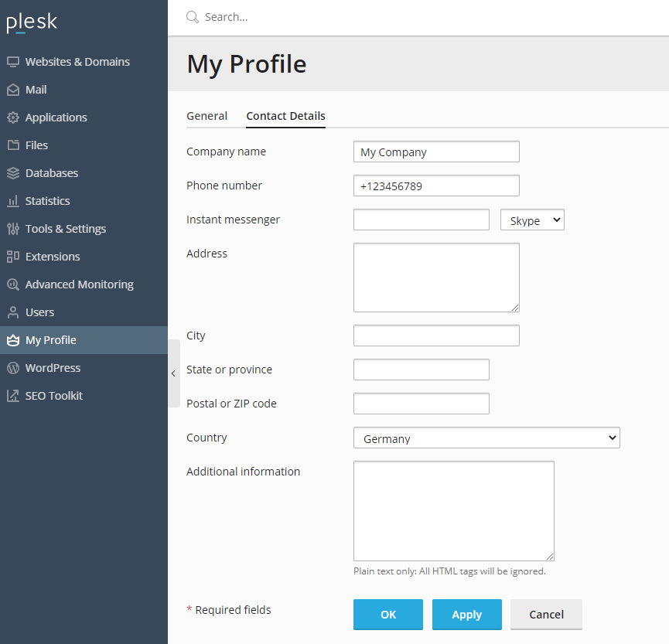The width and height of the screenshot is (669, 644).
Task: Cancel the profile changes
Action: click(x=546, y=615)
